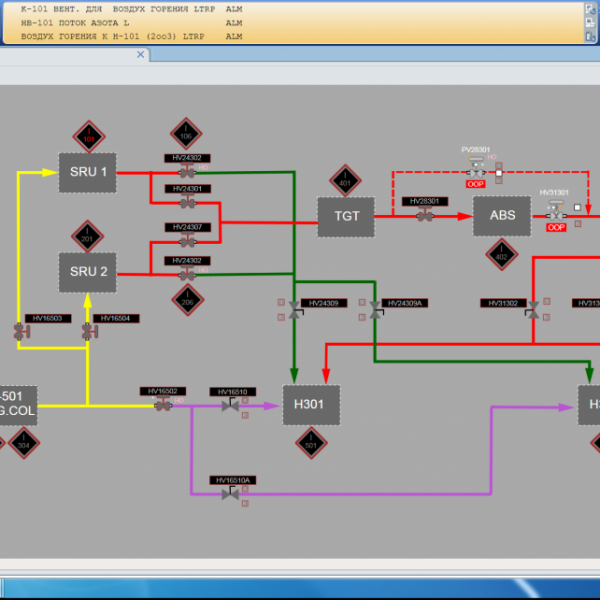Select the HV24307 valve symbol

pyautogui.click(x=186, y=241)
